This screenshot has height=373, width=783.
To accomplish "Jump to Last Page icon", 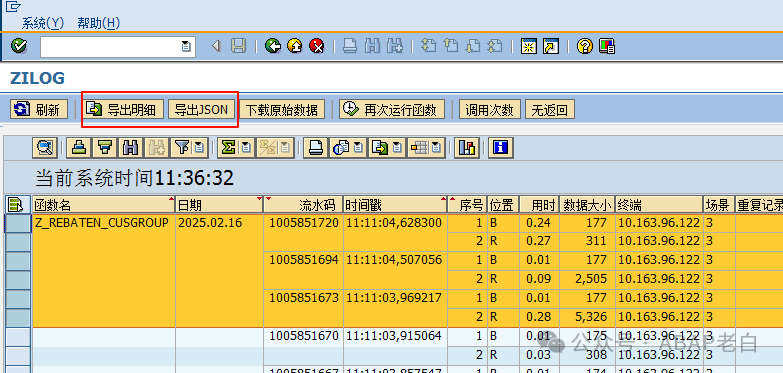I will click(x=494, y=46).
